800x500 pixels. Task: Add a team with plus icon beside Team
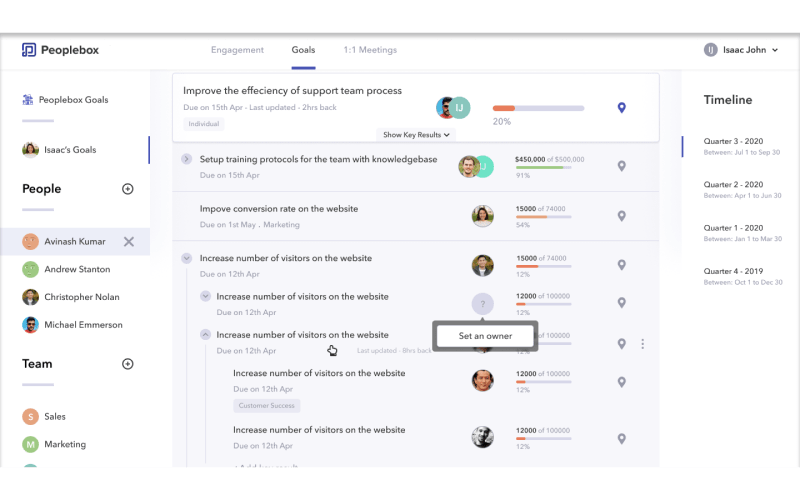point(127,364)
